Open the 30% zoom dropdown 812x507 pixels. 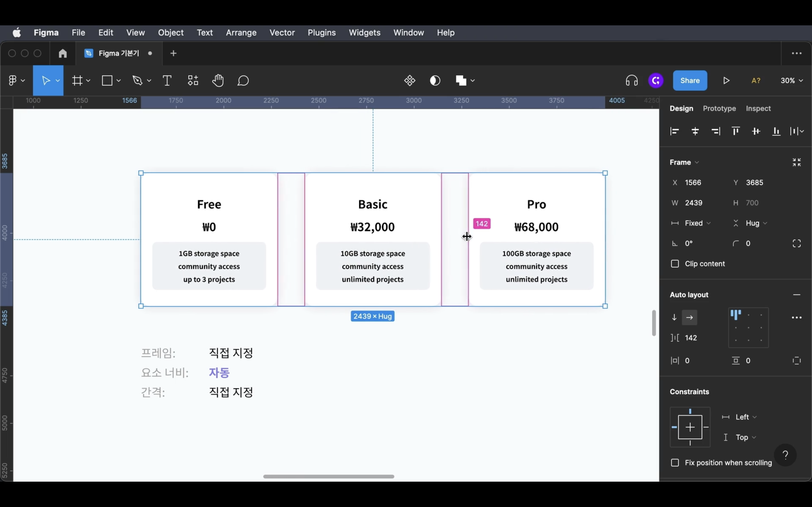click(x=791, y=81)
